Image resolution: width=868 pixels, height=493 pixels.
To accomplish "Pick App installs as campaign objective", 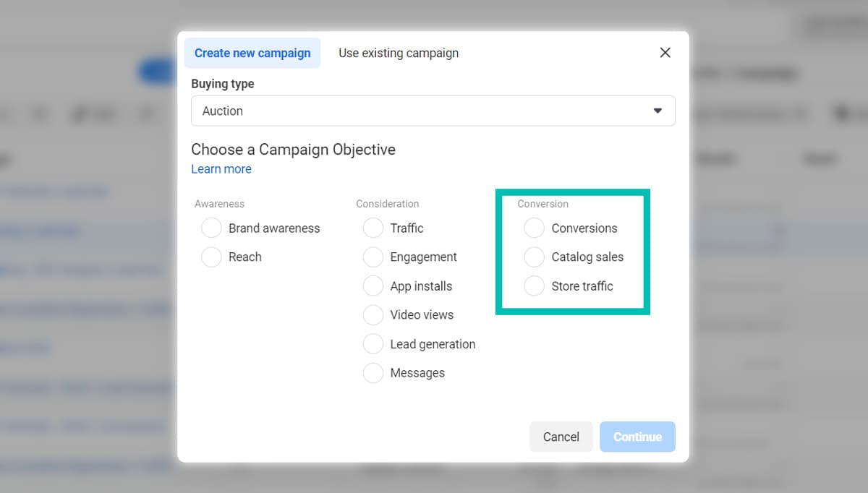I will 373,286.
